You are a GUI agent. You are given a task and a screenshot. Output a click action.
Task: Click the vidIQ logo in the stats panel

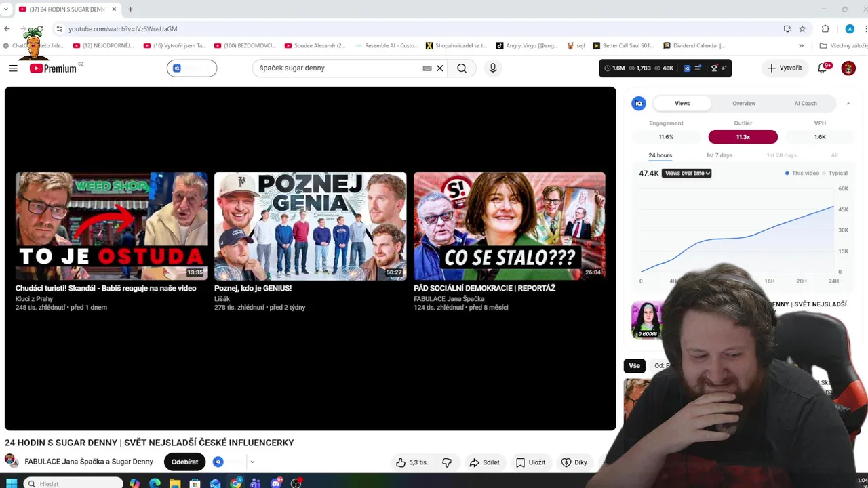(638, 103)
